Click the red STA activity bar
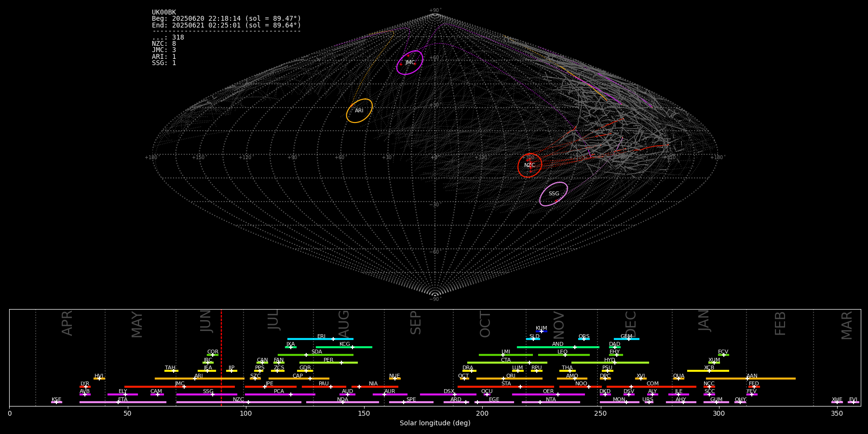This screenshot has height=434, width=868. (x=506, y=387)
